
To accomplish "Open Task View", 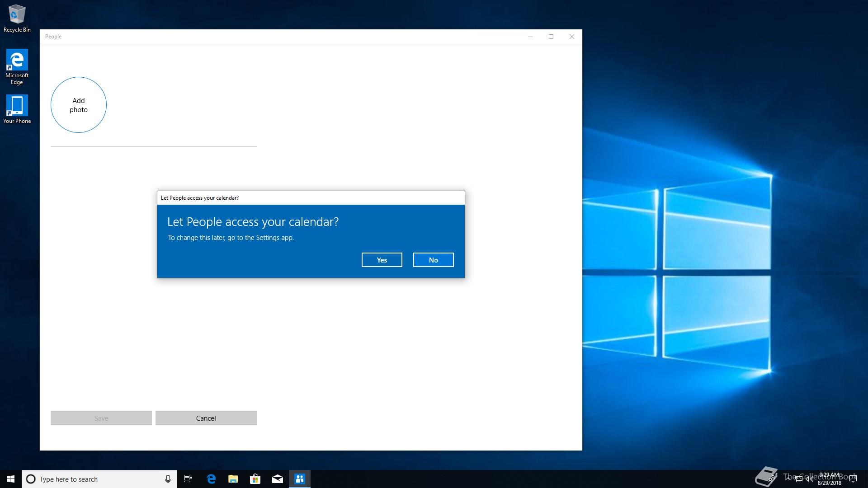I will click(188, 479).
